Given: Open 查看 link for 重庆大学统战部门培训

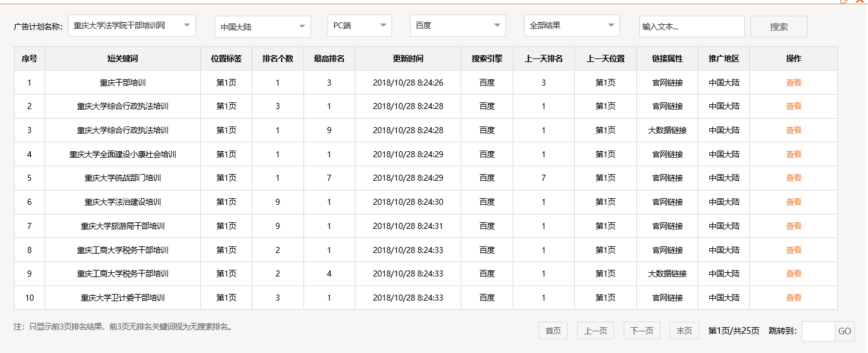Looking at the screenshot, I should [x=793, y=178].
